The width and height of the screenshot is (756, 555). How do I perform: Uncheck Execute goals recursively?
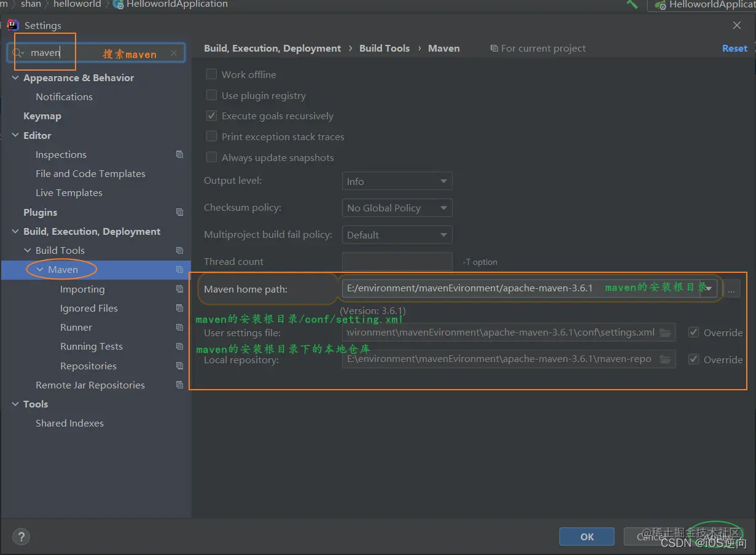click(x=211, y=116)
